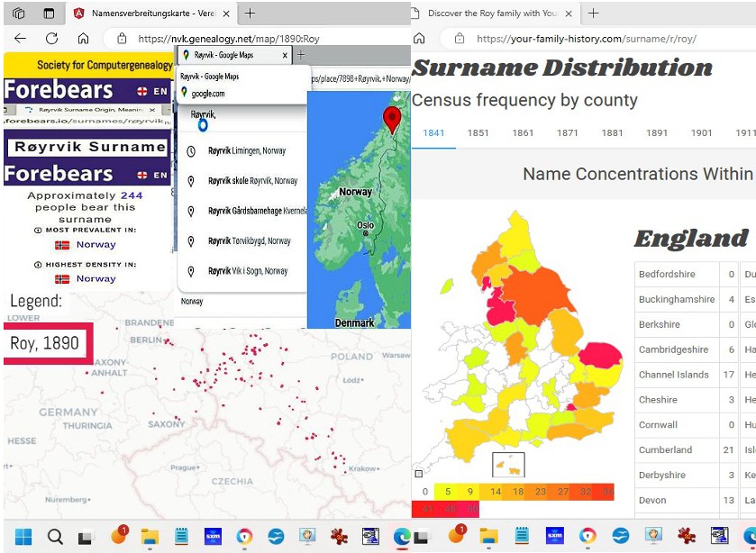Choose the Røyrvik Tørvikbygd, Norway suggestion

[x=242, y=240]
